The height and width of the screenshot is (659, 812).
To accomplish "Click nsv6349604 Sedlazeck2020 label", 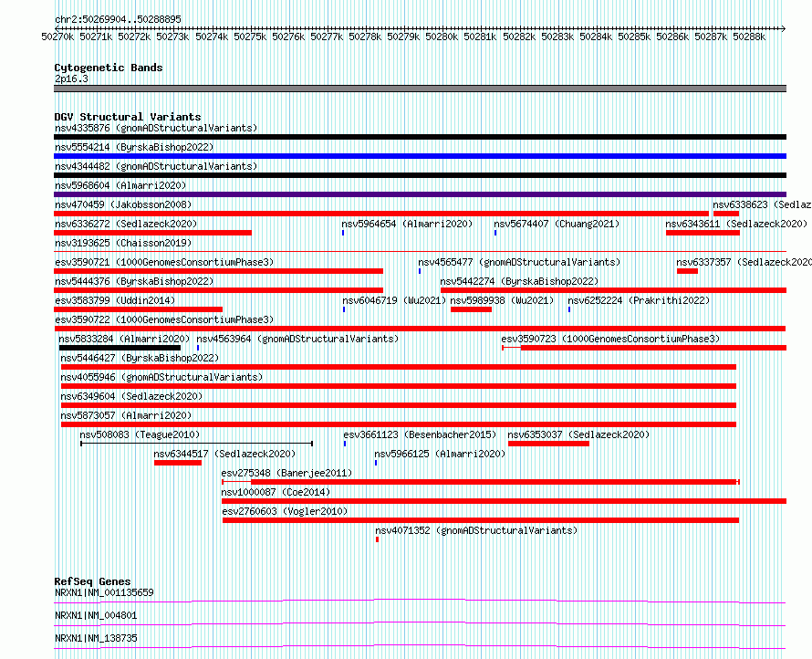I will (131, 396).
